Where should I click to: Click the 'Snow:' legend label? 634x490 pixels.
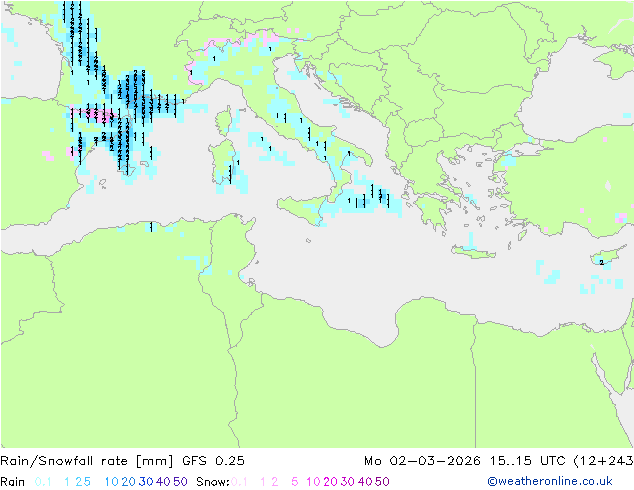tap(213, 482)
